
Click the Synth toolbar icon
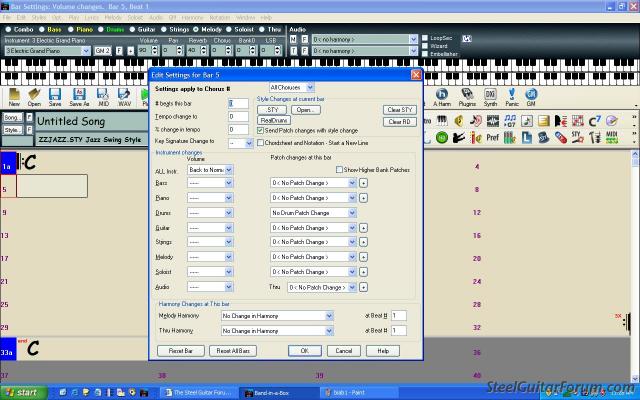click(490, 97)
